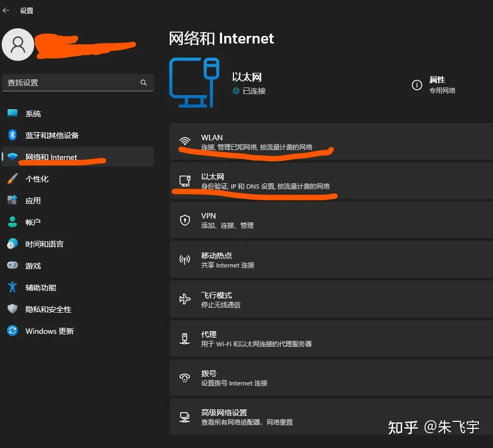Click the 移动热点 hotspot icon
The height and width of the screenshot is (448, 493).
(185, 260)
